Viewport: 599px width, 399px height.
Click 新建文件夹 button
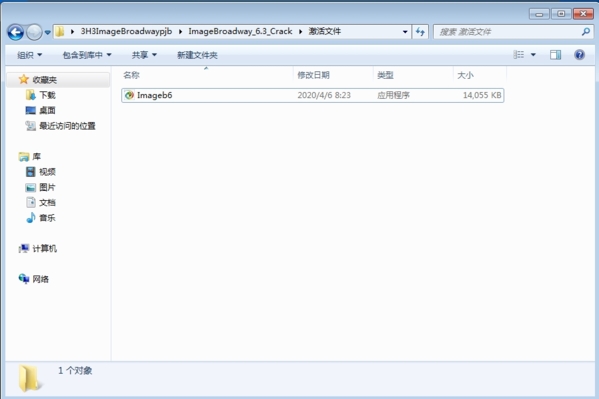[197, 55]
